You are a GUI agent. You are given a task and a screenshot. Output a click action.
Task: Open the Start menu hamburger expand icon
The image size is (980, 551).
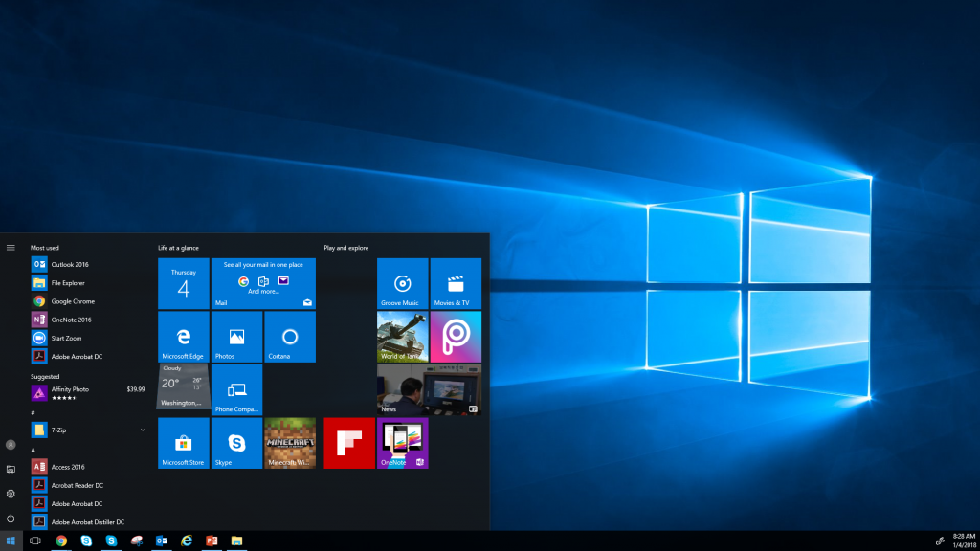(11, 248)
